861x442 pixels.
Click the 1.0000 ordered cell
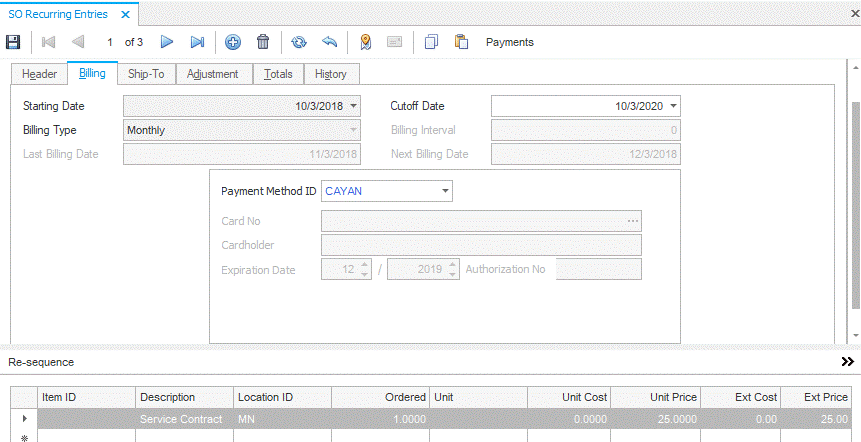pyautogui.click(x=381, y=419)
